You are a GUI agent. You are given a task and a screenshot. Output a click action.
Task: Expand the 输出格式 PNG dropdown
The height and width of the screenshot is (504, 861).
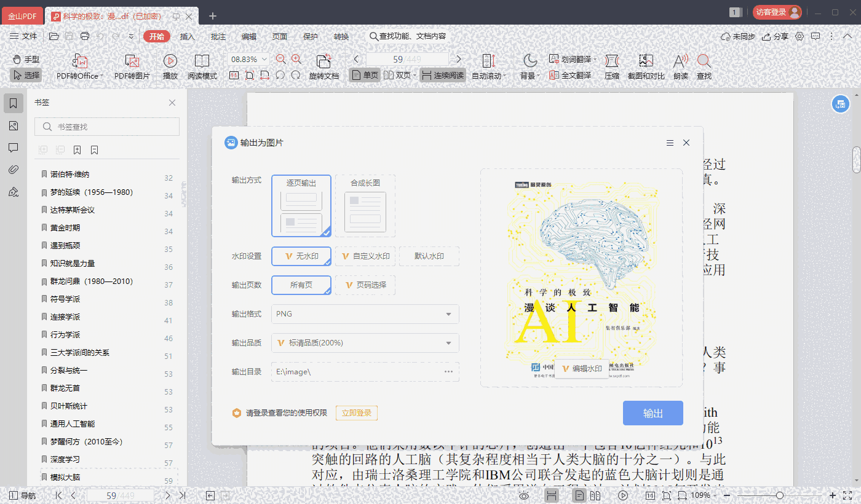365,314
